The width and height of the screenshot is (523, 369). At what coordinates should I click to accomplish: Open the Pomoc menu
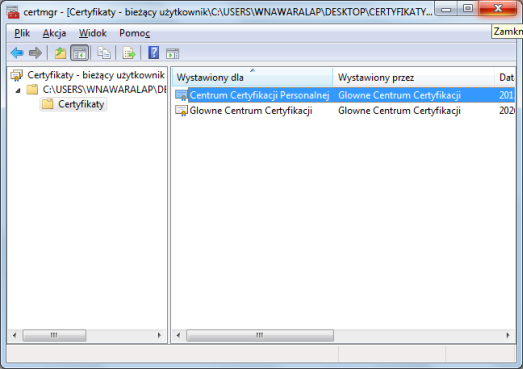click(x=134, y=33)
